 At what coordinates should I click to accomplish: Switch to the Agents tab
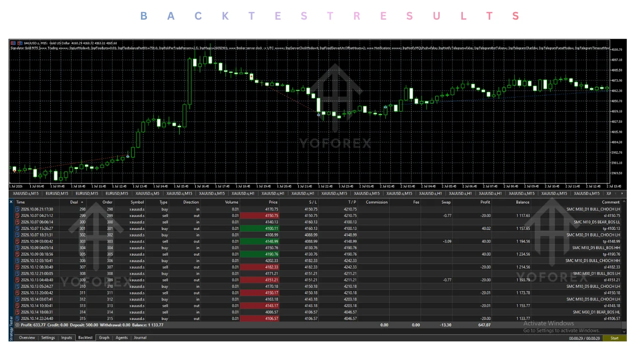coord(122,338)
